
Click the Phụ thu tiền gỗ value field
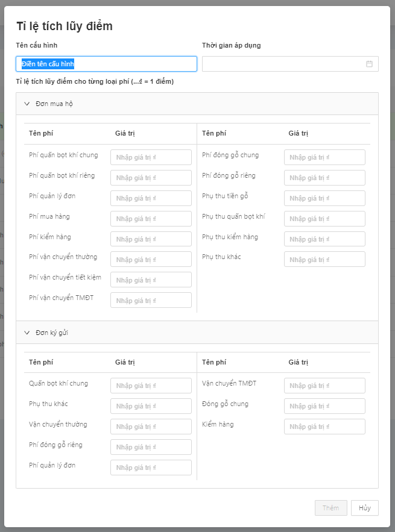[324, 199]
